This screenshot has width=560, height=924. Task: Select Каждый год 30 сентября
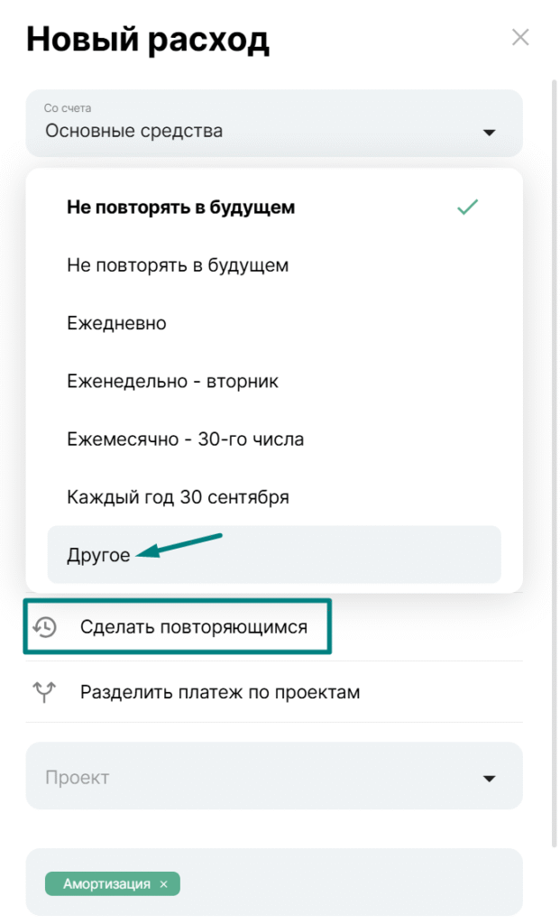tap(178, 497)
